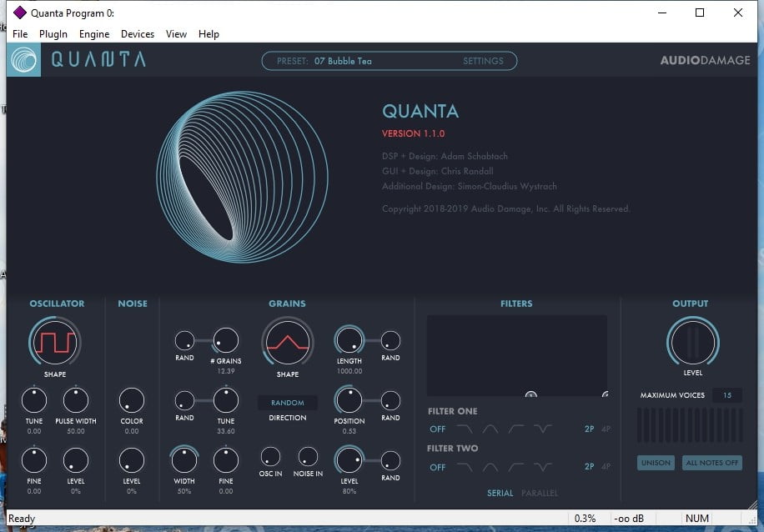
Task: Set Filter One to 4P slope
Action: click(x=606, y=429)
